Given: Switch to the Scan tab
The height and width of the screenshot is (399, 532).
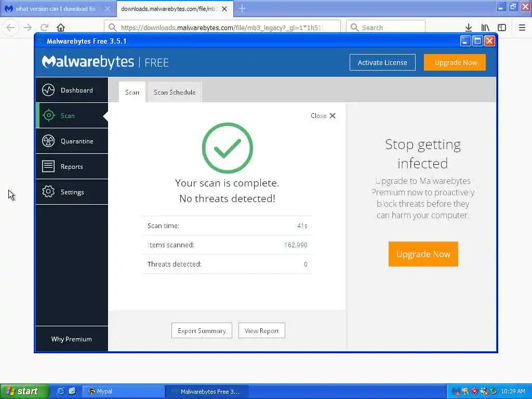Looking at the screenshot, I should pyautogui.click(x=132, y=92).
